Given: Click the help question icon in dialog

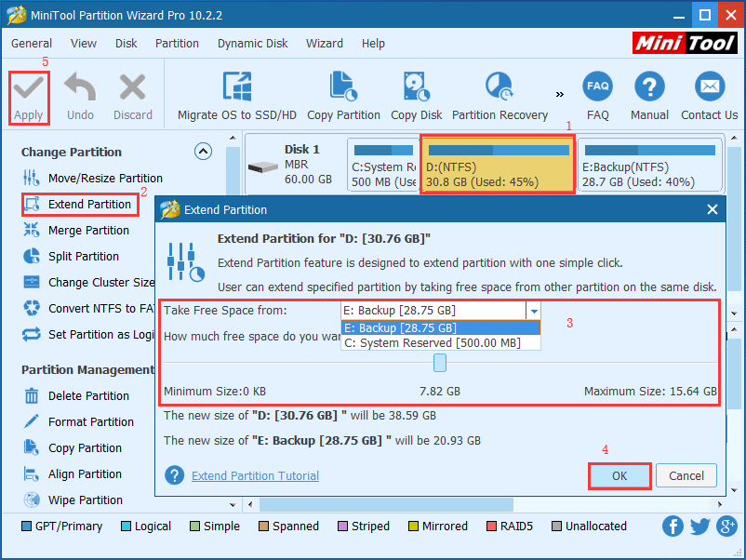Looking at the screenshot, I should click(175, 475).
